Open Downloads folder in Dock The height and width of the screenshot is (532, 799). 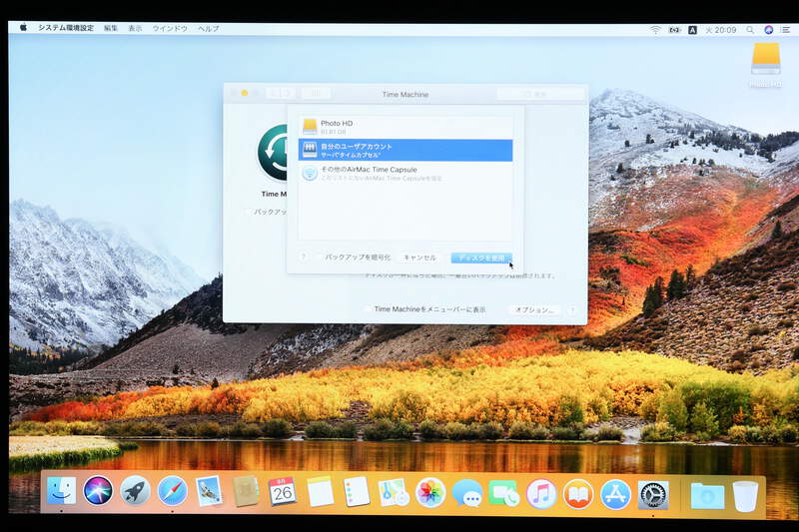click(x=707, y=495)
